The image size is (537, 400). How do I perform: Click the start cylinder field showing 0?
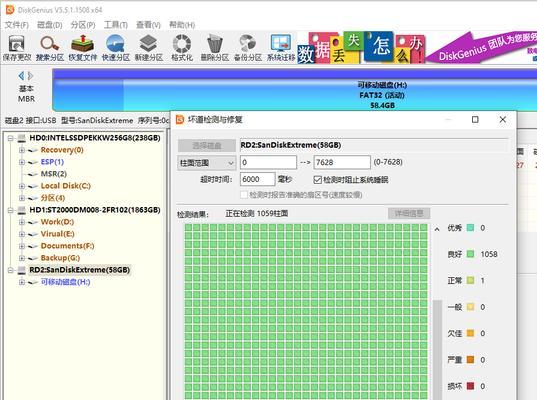[x=268, y=162]
